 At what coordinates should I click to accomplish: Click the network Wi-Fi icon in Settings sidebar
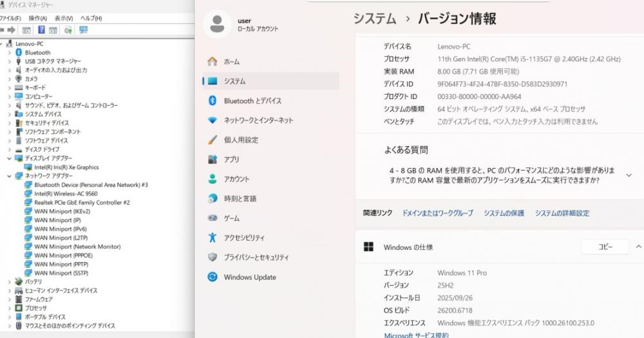(213, 120)
